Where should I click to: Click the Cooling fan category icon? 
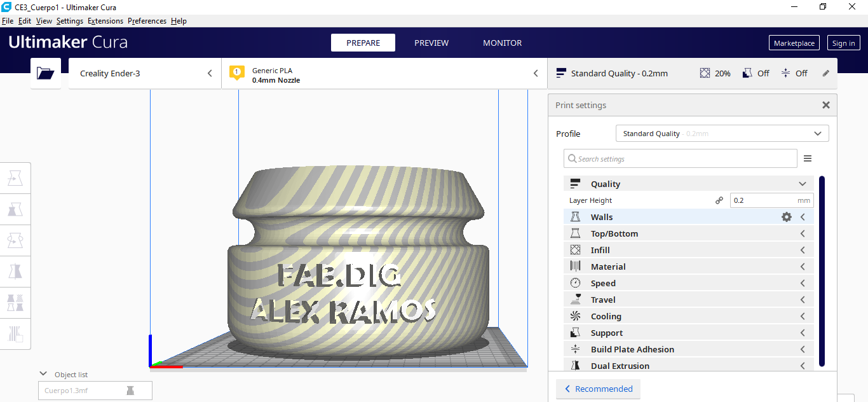click(575, 316)
